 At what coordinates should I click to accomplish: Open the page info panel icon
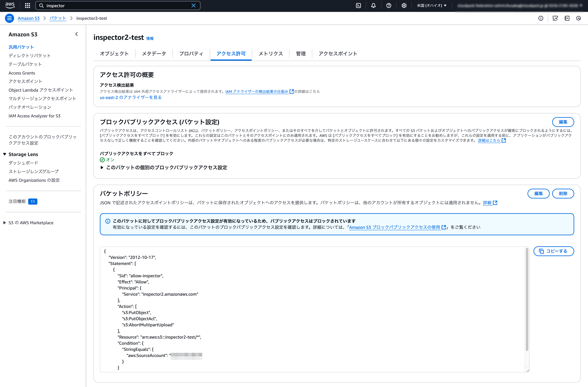coord(541,18)
